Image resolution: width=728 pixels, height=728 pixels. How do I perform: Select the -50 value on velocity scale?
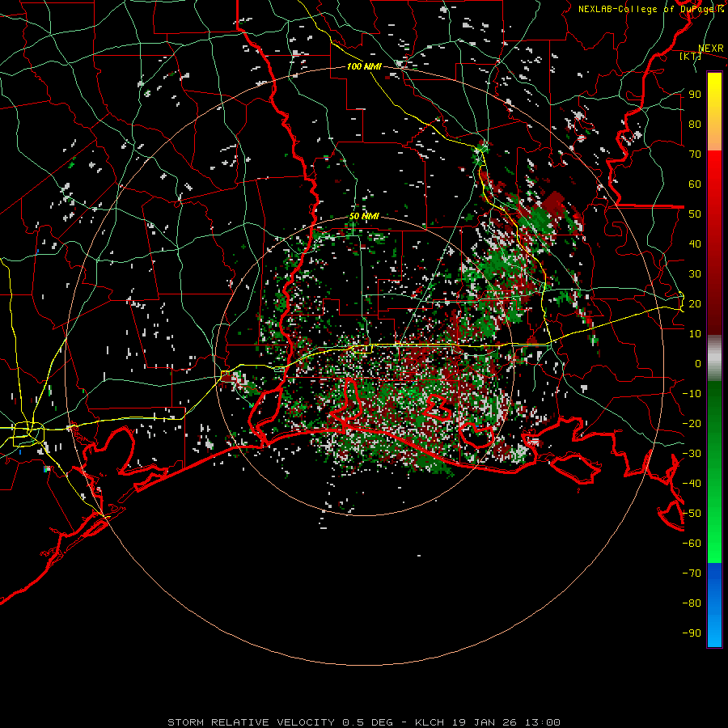[x=692, y=514]
